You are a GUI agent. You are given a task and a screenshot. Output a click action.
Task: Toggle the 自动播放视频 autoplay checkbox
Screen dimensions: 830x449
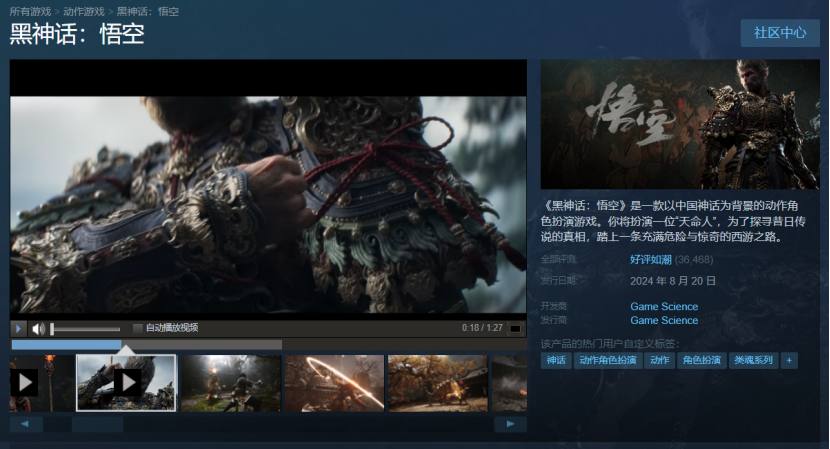pyautogui.click(x=138, y=328)
